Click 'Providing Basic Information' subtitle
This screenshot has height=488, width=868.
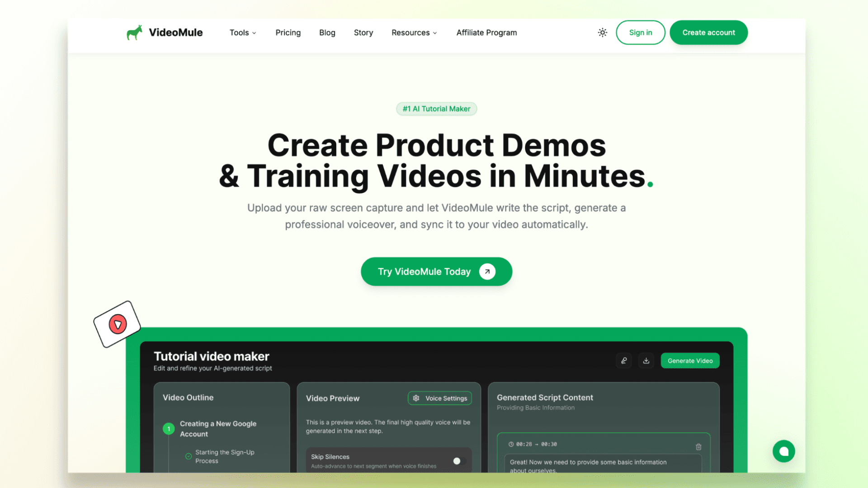(536, 408)
